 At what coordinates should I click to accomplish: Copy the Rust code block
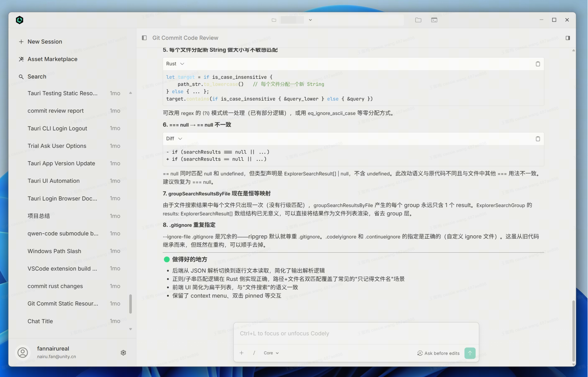pos(538,64)
